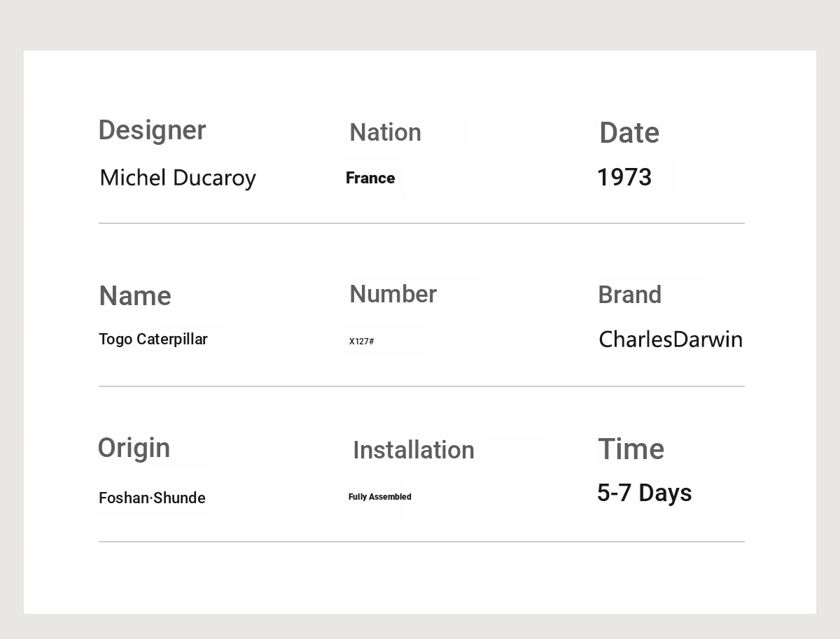Select the Foshan·Shunde origin value
Viewport: 840px width, 639px height.
152,498
